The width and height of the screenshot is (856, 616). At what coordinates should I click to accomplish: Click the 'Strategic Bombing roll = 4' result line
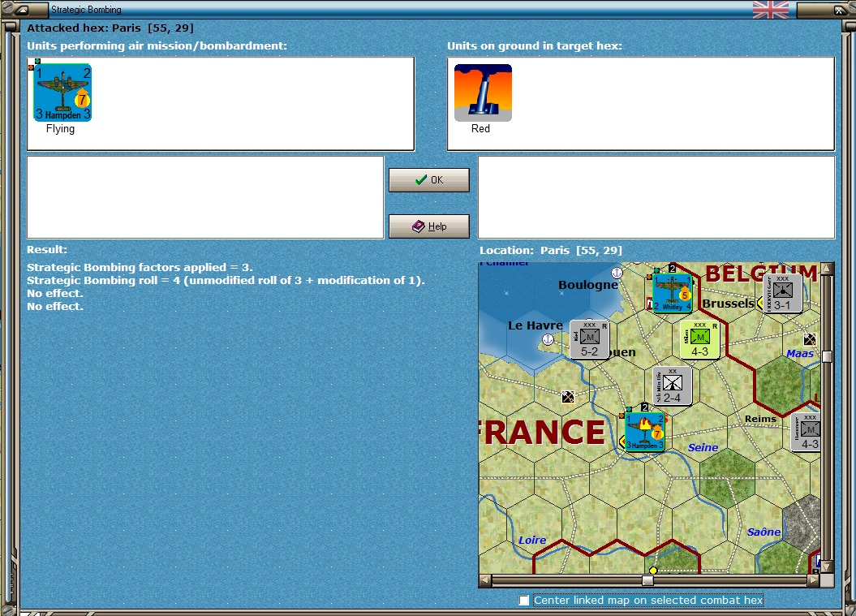226,281
